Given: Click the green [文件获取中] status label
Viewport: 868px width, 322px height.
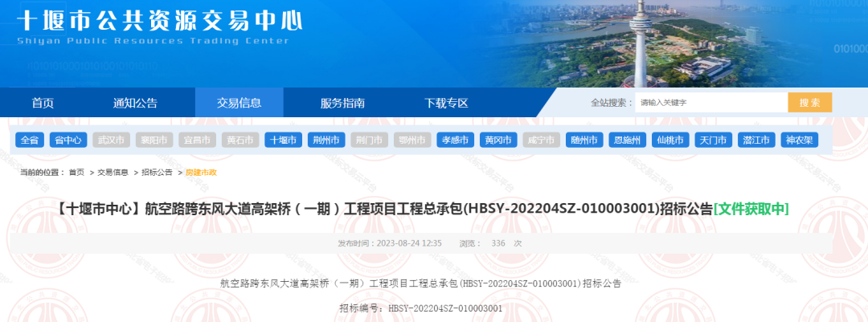Looking at the screenshot, I should (751, 209).
